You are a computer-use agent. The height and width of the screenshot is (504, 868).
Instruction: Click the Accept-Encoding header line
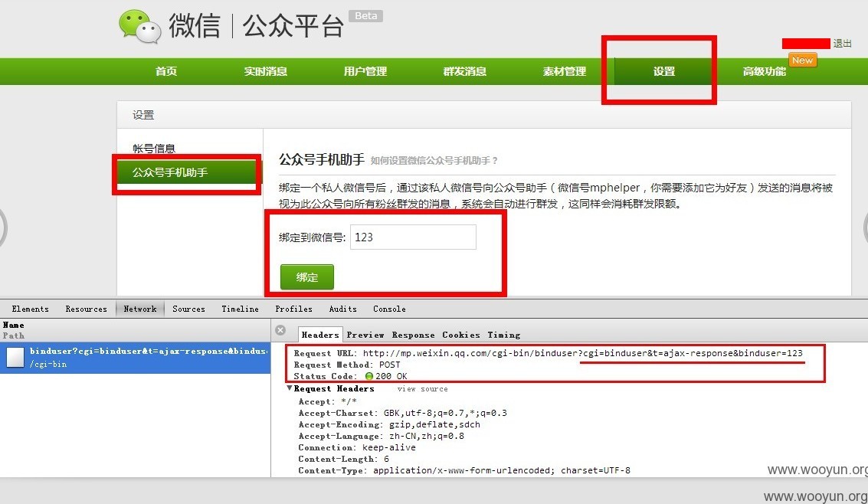[389, 425]
